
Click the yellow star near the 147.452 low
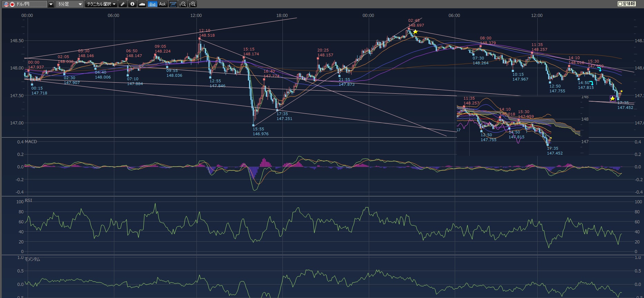[x=613, y=99]
